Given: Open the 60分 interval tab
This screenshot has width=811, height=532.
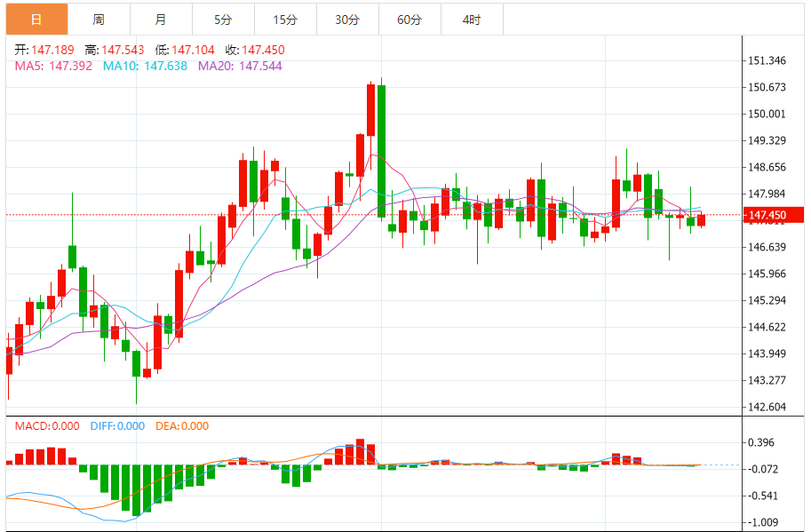Looking at the screenshot, I should click(x=409, y=20).
